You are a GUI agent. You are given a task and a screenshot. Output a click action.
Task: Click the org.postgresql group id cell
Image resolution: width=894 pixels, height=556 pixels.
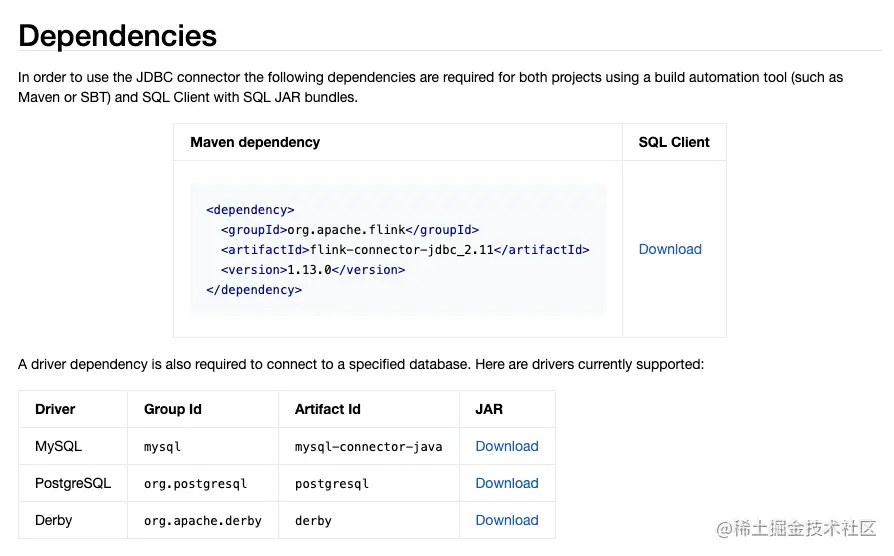point(195,484)
